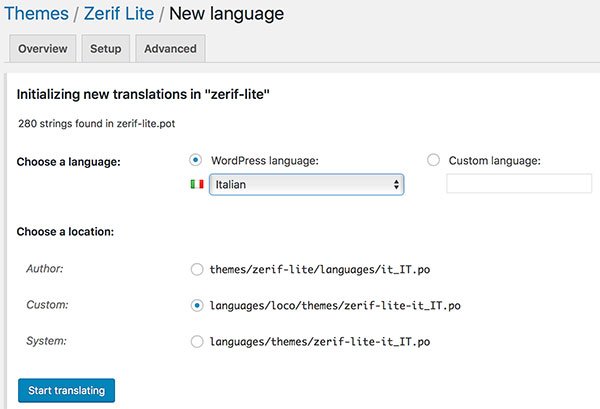Click the Italian flag icon

pos(197,184)
